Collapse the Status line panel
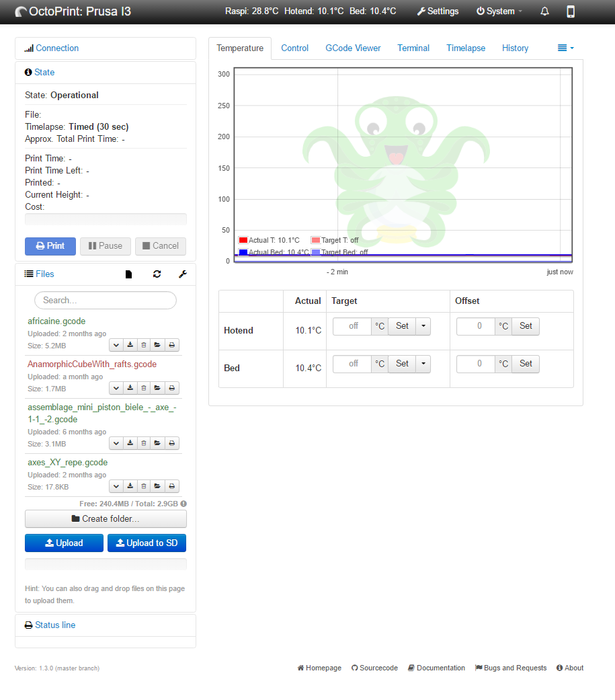Image resolution: width=615 pixels, height=700 pixels. pyautogui.click(x=55, y=625)
